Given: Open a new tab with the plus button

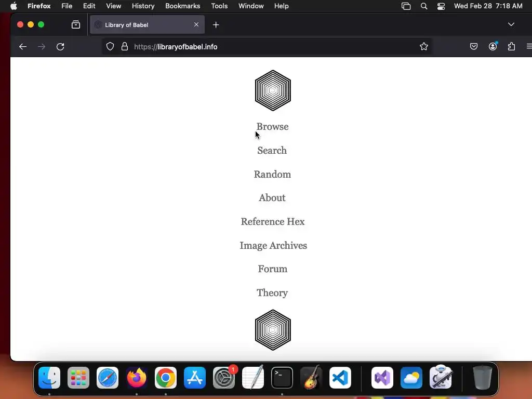Looking at the screenshot, I should [216, 25].
